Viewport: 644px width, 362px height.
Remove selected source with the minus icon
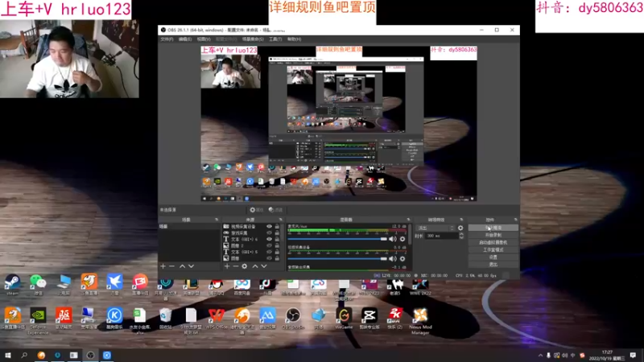(x=236, y=266)
